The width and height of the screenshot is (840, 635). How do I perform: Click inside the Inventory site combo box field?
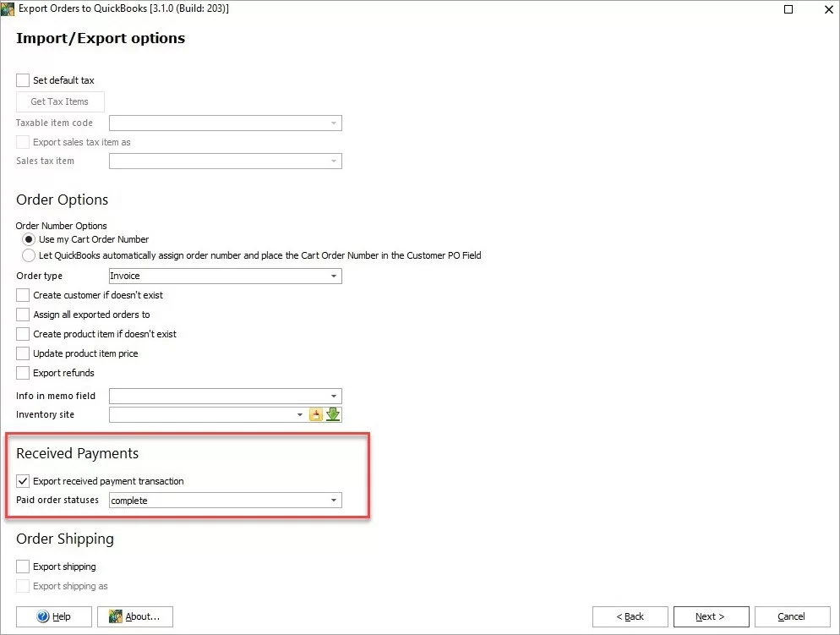(203, 414)
